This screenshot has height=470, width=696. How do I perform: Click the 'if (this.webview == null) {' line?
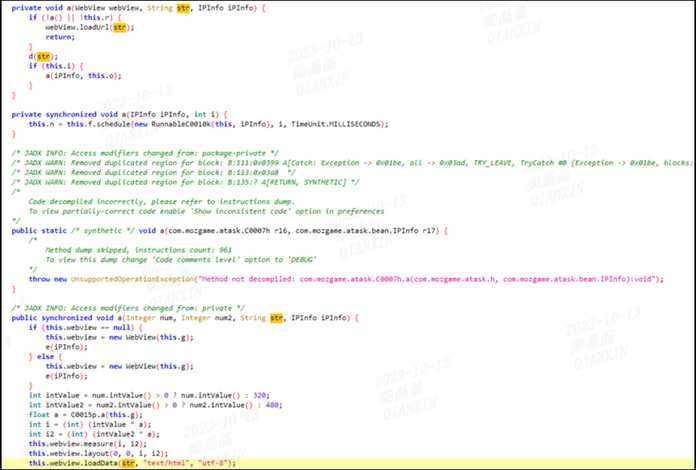coord(85,328)
